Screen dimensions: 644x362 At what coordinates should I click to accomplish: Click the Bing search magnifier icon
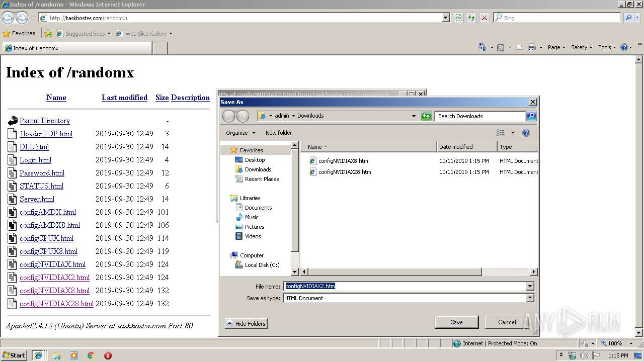[628, 18]
